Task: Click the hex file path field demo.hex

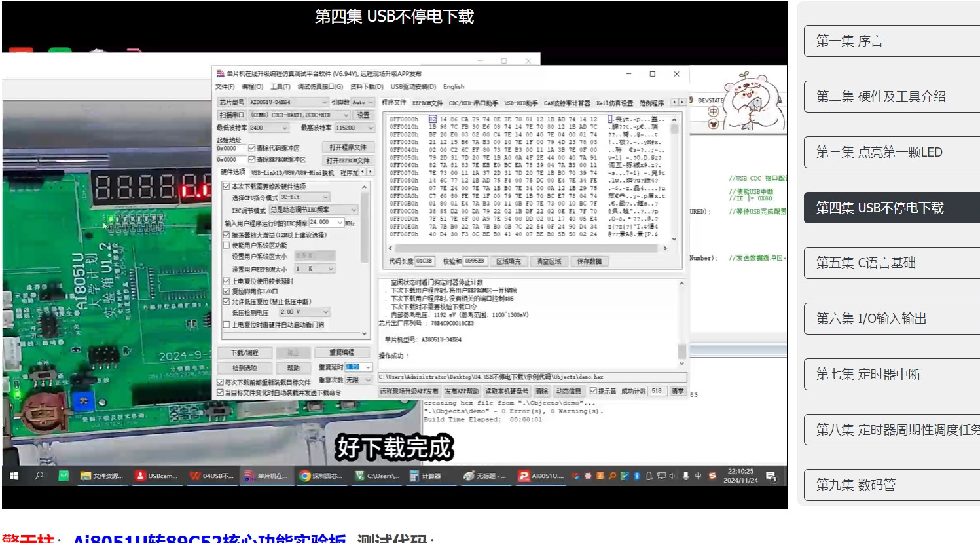Action: click(x=532, y=377)
